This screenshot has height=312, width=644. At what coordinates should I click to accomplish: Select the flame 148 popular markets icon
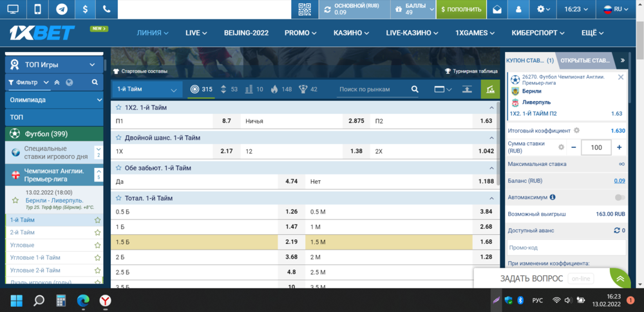pyautogui.click(x=281, y=89)
